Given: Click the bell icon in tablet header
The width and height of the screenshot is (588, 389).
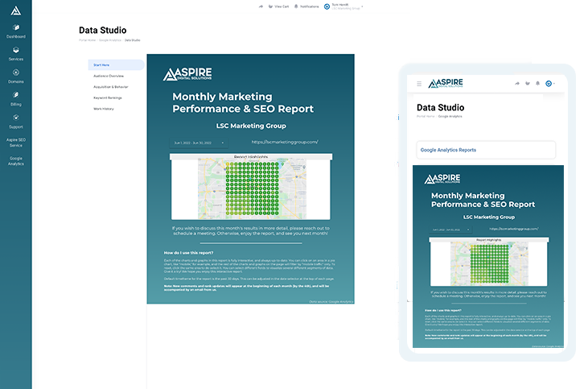Looking at the screenshot, I should click(x=538, y=84).
